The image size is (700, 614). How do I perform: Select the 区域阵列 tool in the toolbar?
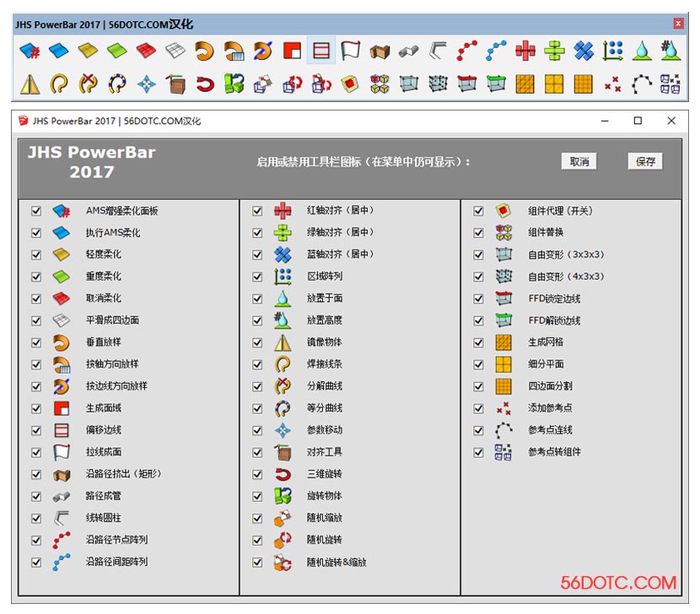pos(613,51)
